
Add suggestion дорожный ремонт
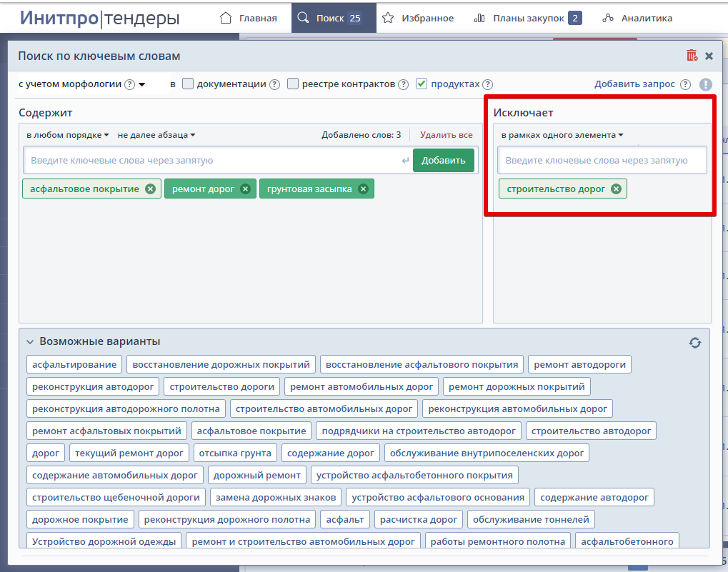tap(256, 476)
